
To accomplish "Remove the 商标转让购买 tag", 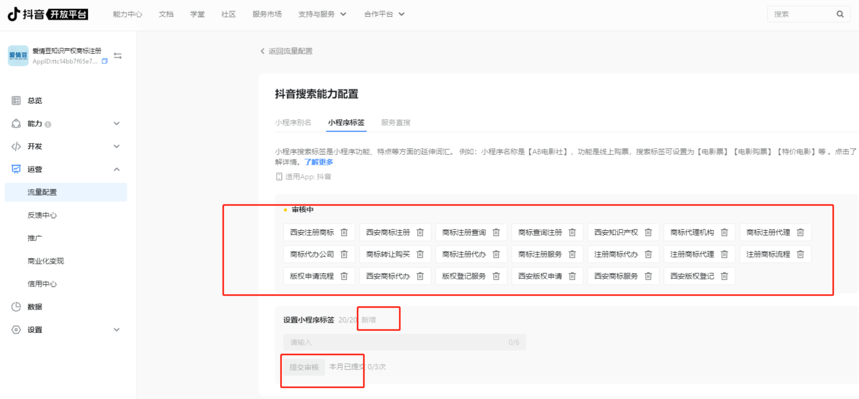I will 420,254.
